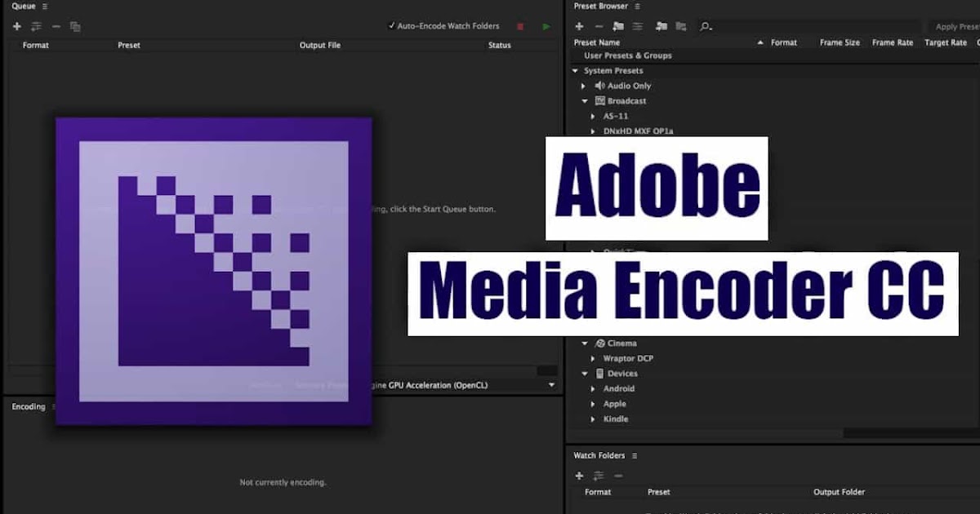Click Create New Preset Group folder icon

(618, 27)
